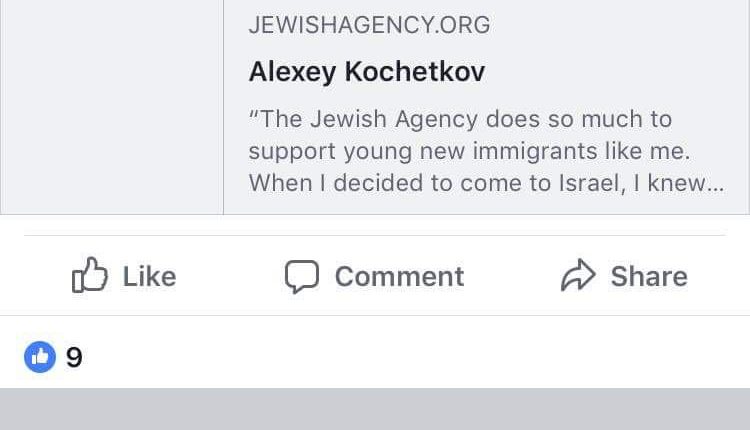Expand the truncated ellipsis in the description
Viewport: 750px width, 430px height.
coord(714,184)
